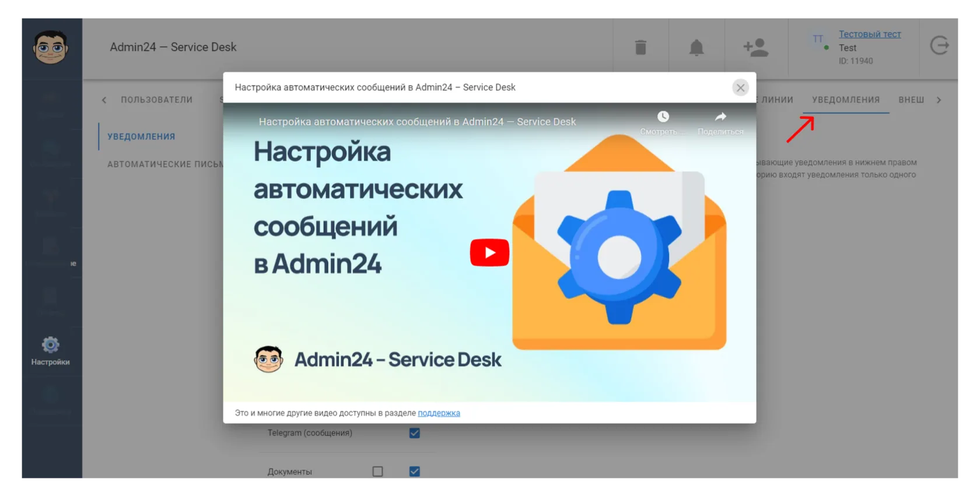
Task: Play the YouTube video in the dialog
Action: 489,252
